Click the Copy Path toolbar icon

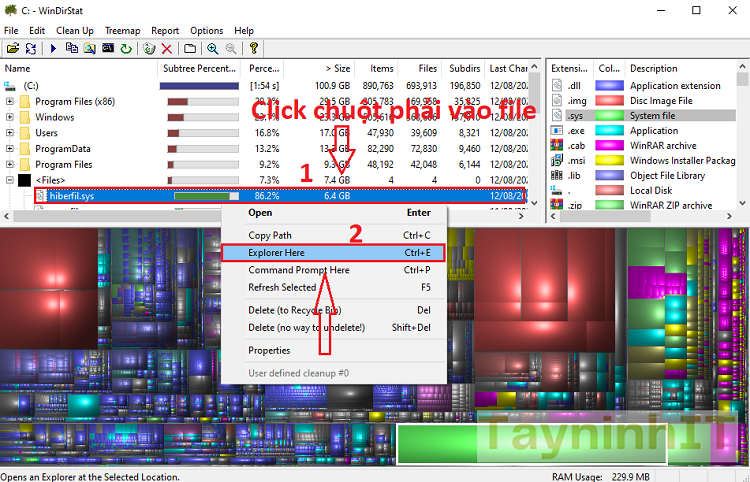tap(72, 48)
